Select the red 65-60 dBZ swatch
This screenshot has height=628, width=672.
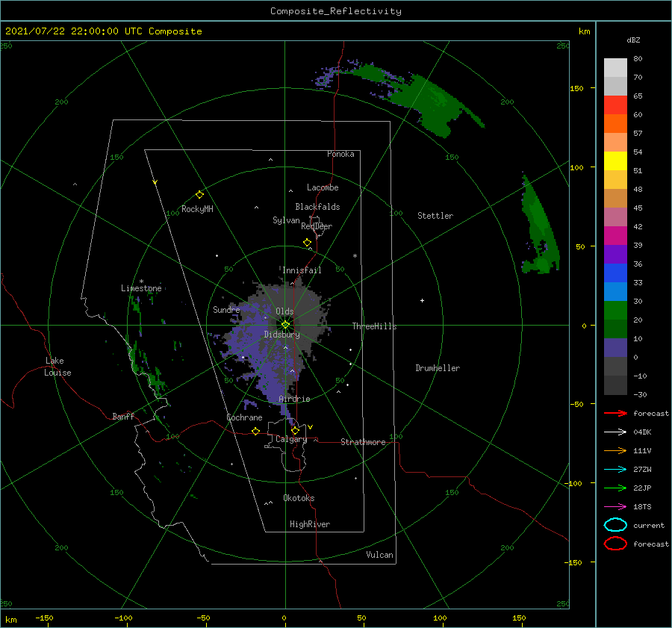(615, 105)
